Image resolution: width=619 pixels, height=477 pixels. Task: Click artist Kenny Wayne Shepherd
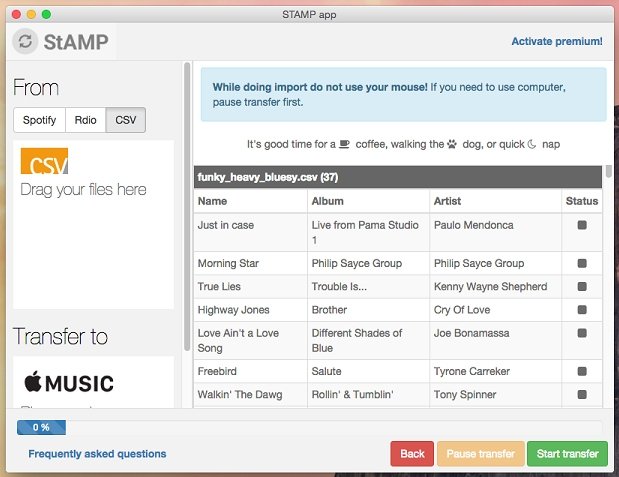[490, 286]
